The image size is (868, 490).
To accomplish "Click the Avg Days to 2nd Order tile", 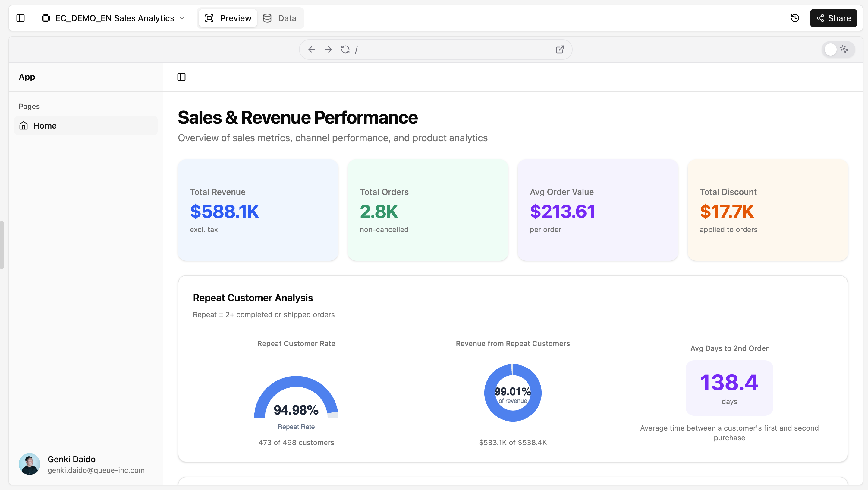I will point(729,388).
